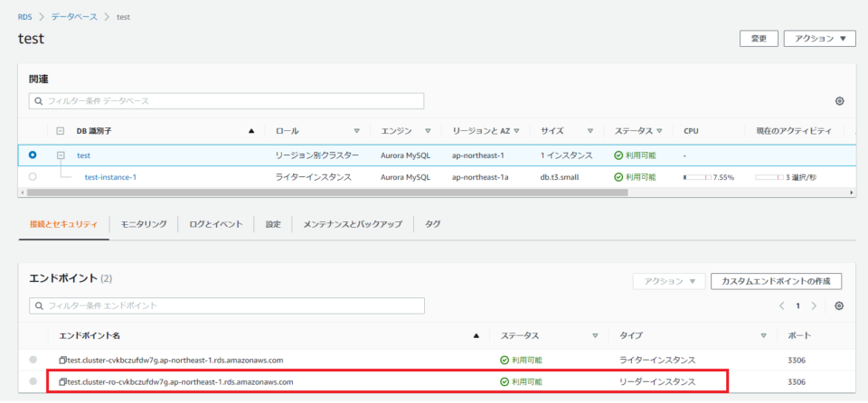Copy the test.cluster-cvkbczufdw7g endpoint name
The width and height of the screenshot is (868, 403).
(63, 360)
